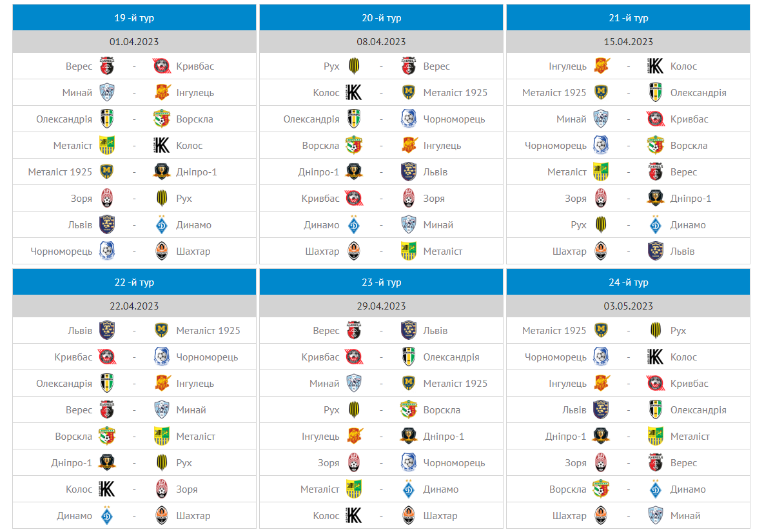
Task: Click Inhulets logo in round 24
Action: 601,384
